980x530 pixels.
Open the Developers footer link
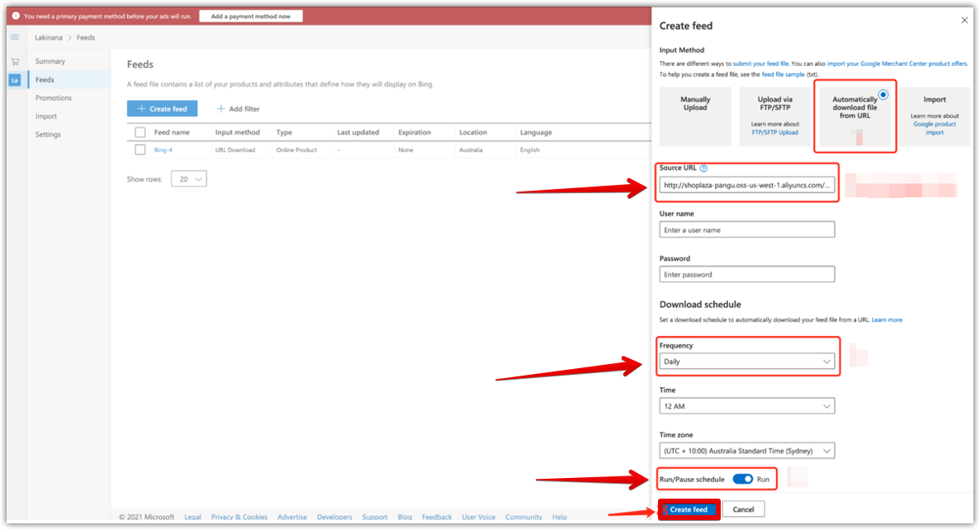coord(334,517)
